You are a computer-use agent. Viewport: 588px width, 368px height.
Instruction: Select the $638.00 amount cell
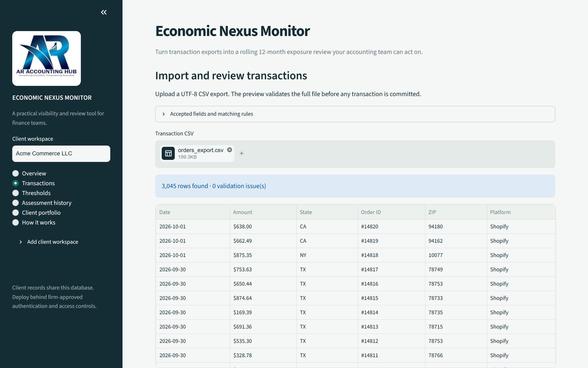(263, 227)
